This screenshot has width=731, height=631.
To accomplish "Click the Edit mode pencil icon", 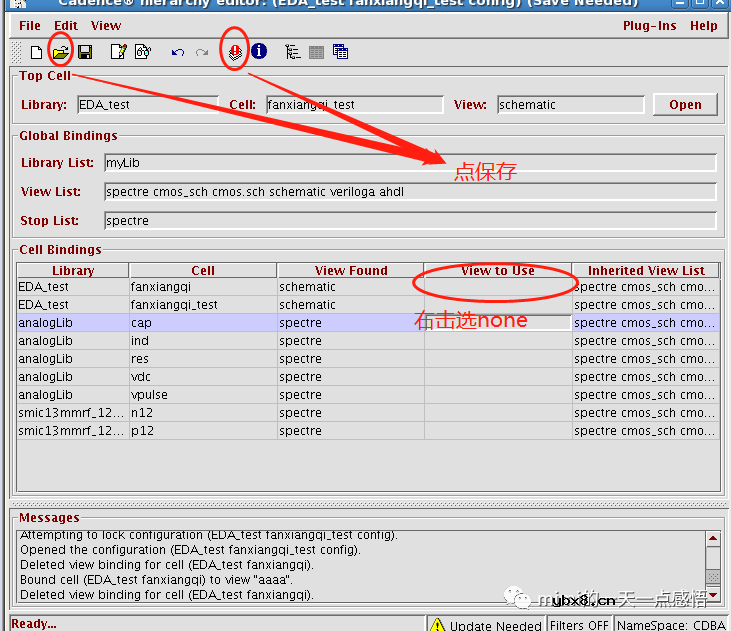I will pos(118,52).
